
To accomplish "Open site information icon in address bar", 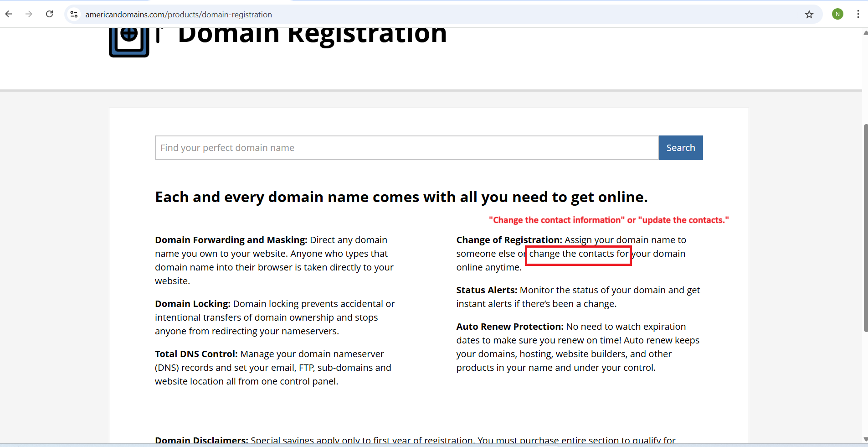I will [74, 14].
